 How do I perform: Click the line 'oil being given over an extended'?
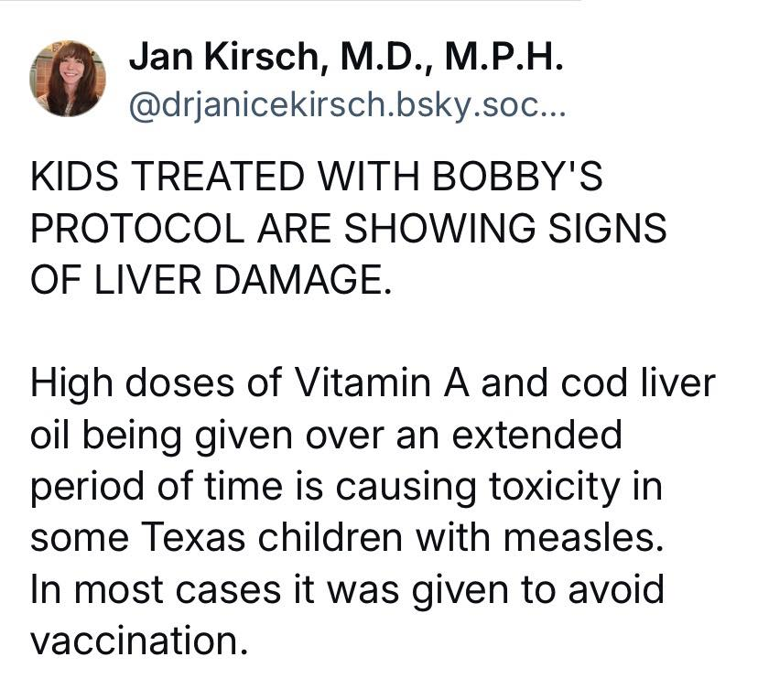(x=326, y=436)
